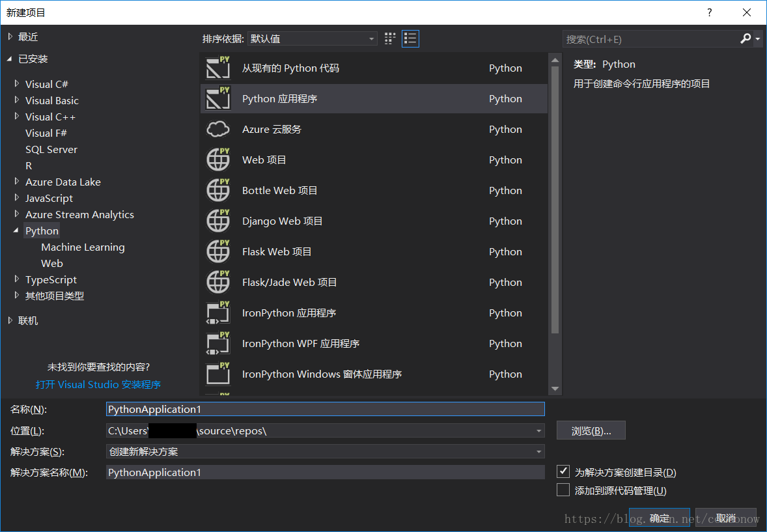Expand the 其他项目类型 node
Screen dimensions: 767x532
click(x=17, y=295)
